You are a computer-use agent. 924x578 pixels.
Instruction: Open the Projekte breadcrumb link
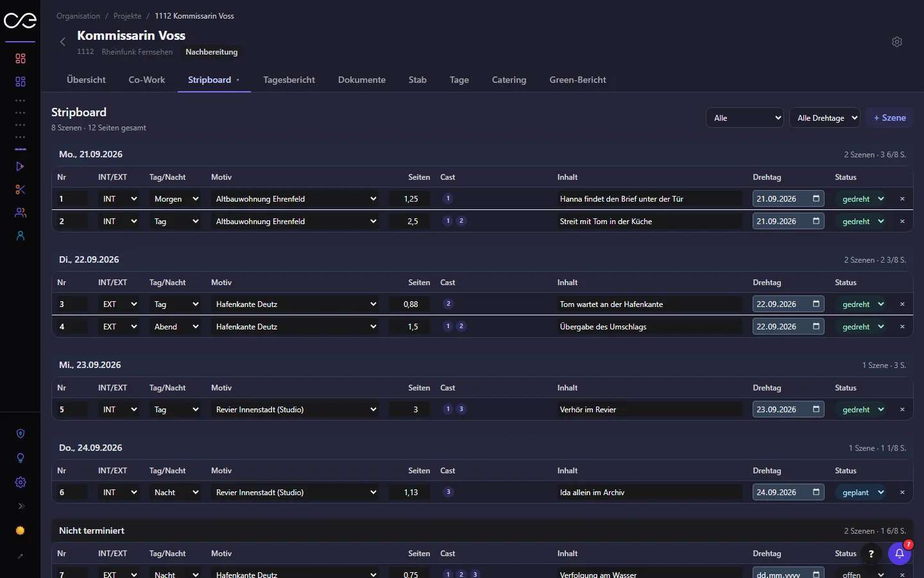coord(127,16)
